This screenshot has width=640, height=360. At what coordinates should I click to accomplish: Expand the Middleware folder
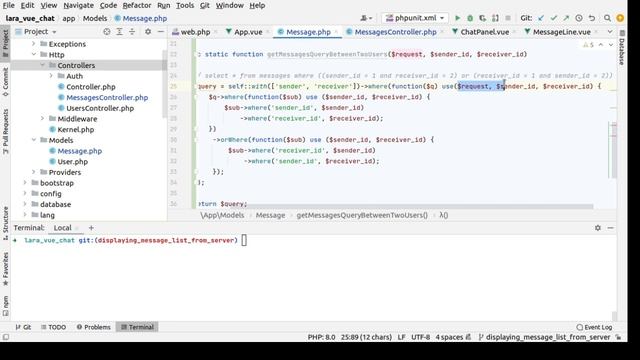(42, 118)
